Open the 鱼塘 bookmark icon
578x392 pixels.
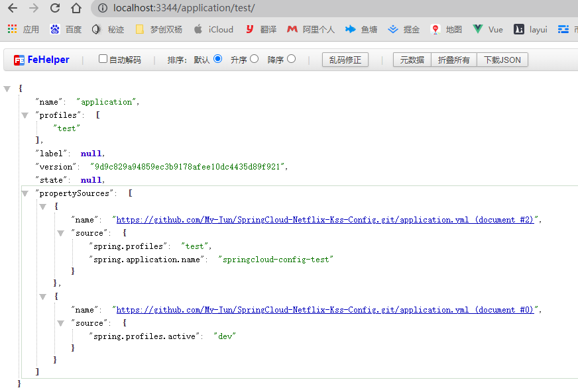click(x=350, y=29)
